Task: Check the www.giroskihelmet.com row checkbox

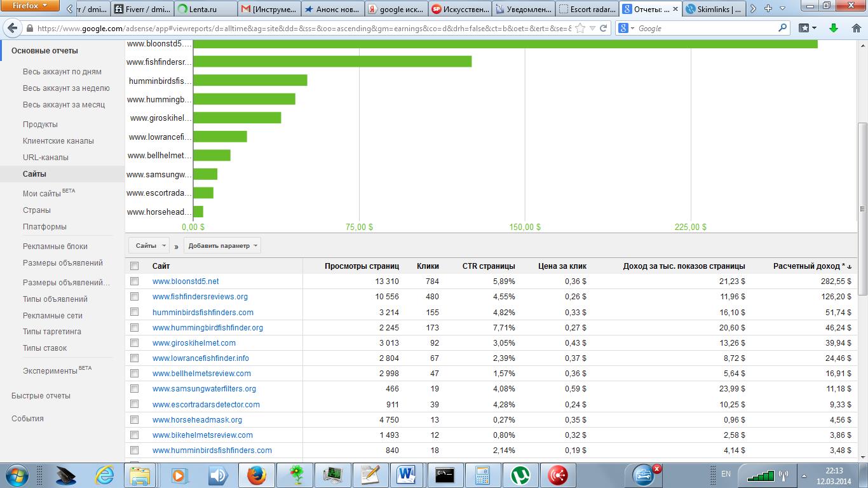Action: (x=134, y=342)
